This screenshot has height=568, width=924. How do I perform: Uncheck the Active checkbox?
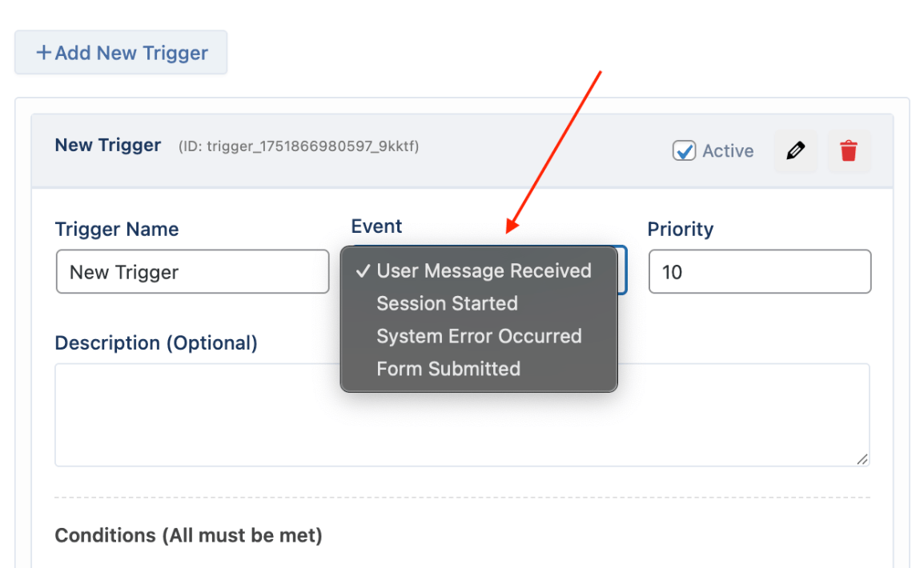pyautogui.click(x=684, y=150)
